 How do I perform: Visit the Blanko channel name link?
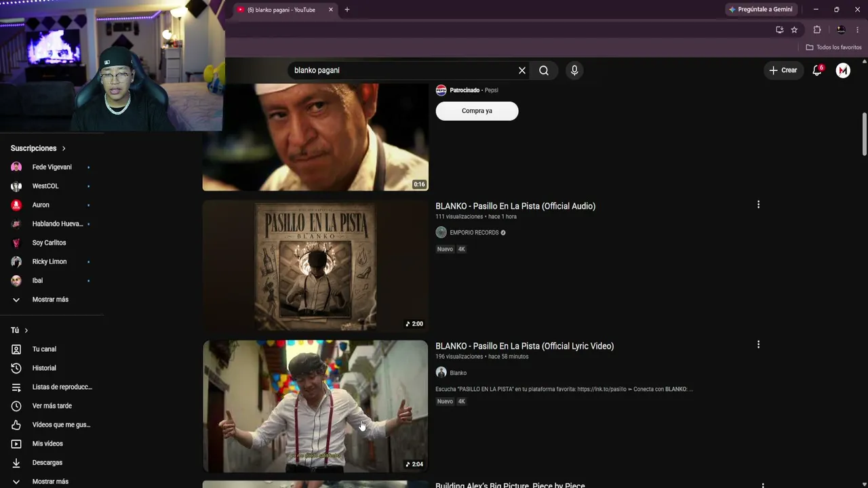[458, 373]
